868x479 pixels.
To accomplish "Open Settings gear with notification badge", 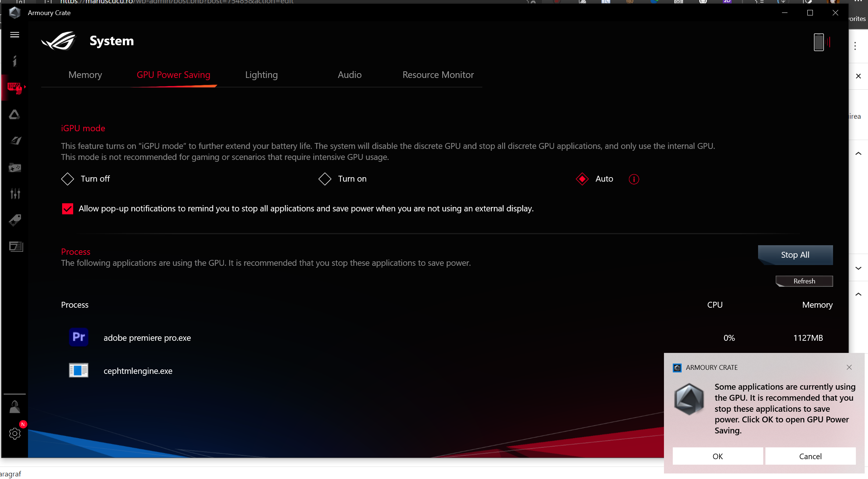I will (x=15, y=433).
